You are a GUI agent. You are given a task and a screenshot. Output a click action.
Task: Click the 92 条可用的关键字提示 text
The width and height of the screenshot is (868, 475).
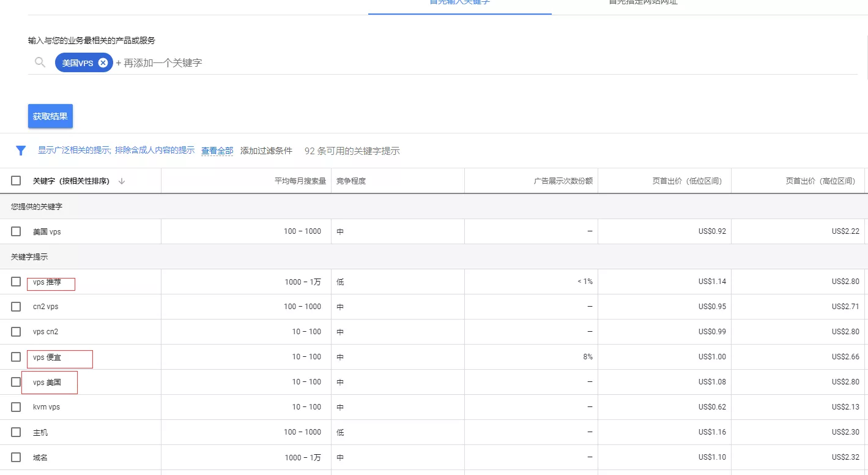(352, 151)
